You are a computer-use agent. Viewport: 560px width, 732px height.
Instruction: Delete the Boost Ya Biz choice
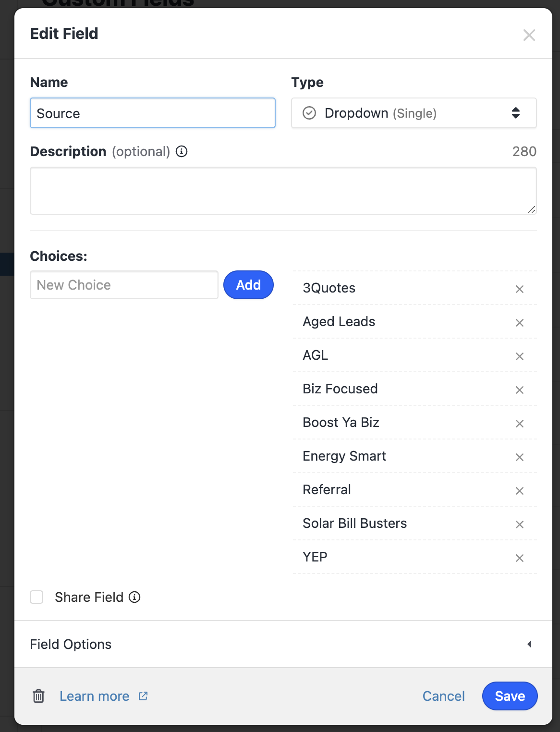point(519,424)
